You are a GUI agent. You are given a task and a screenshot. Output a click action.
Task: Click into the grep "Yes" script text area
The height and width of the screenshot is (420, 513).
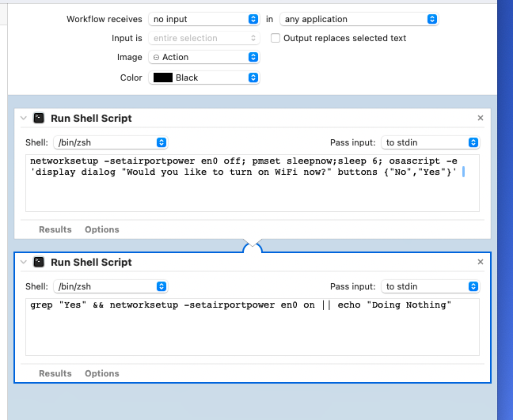coord(253,327)
